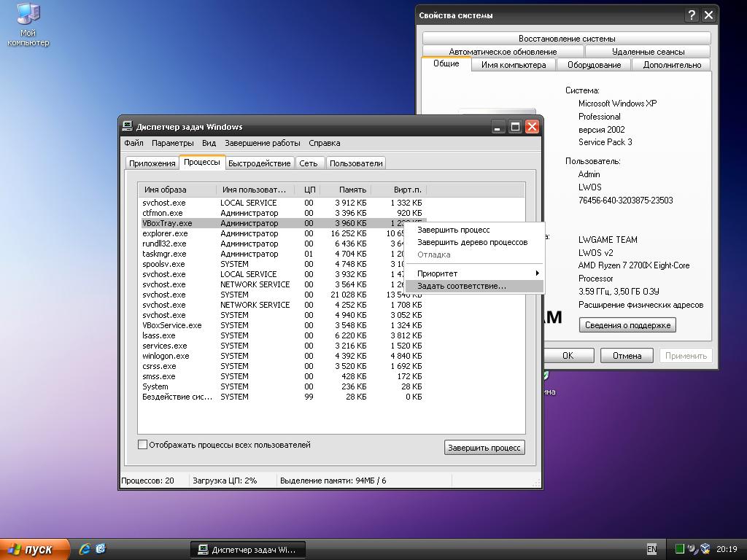Click the Сведения о поддержке button
Viewport: 747px width, 560px height.
click(x=627, y=325)
